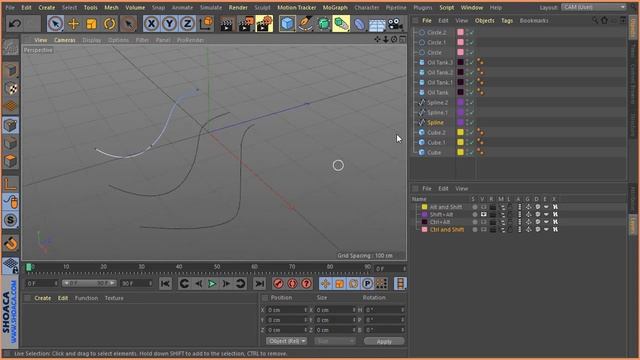Open the Create menu
This screenshot has height=360, width=640.
coord(47,7)
